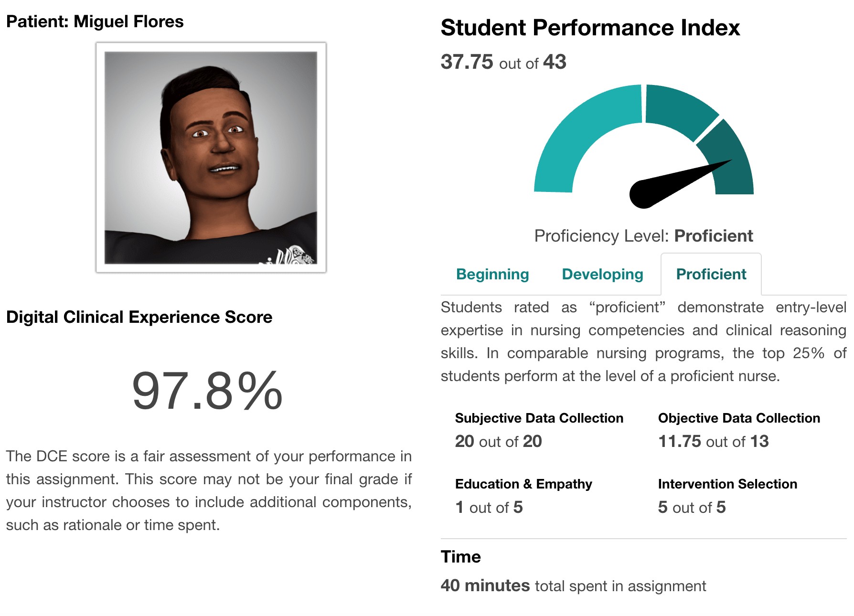
Task: Click the 97.8% DCE score
Action: pyautogui.click(x=207, y=391)
